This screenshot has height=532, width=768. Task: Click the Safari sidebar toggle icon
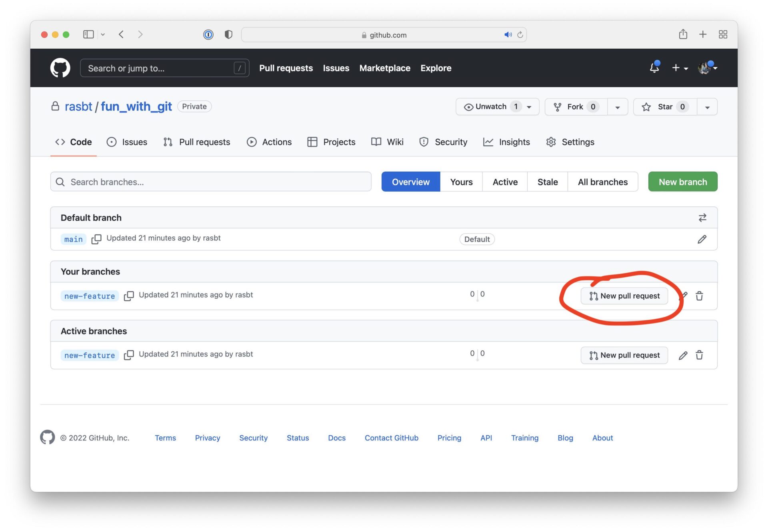click(x=88, y=34)
